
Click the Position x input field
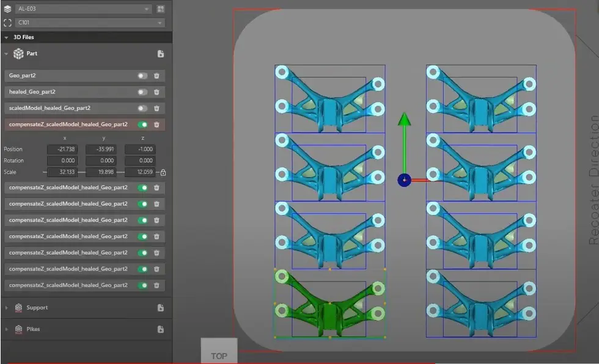point(65,150)
